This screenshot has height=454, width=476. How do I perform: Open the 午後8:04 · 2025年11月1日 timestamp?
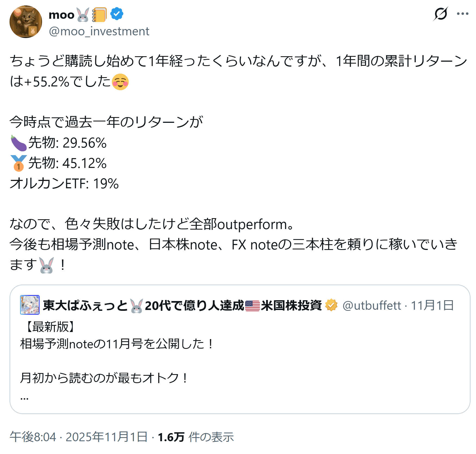click(x=78, y=437)
